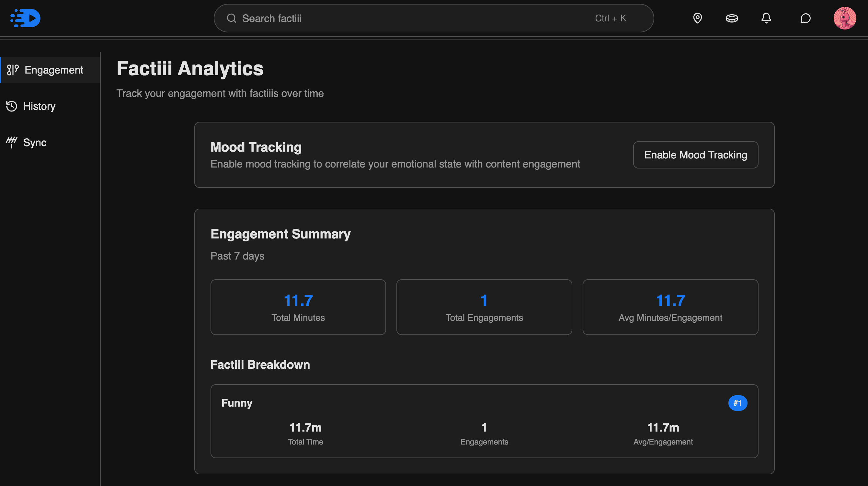This screenshot has width=868, height=486.
Task: Open the History section
Action: [x=39, y=106]
